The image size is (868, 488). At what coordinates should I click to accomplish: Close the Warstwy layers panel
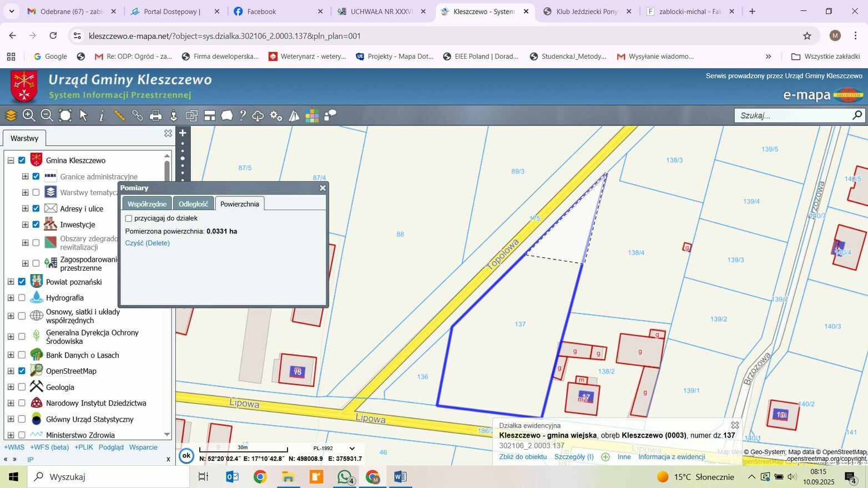[168, 133]
